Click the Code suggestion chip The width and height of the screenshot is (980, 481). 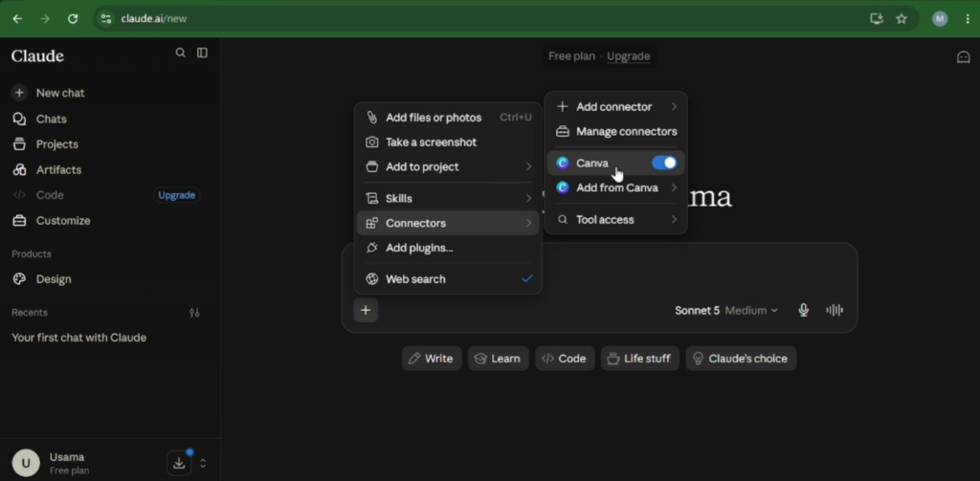pyautogui.click(x=565, y=359)
